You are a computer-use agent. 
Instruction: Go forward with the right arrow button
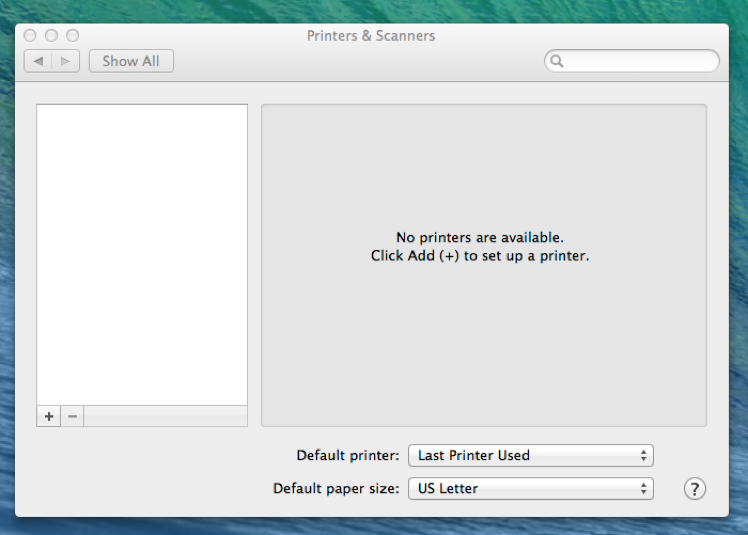66,61
